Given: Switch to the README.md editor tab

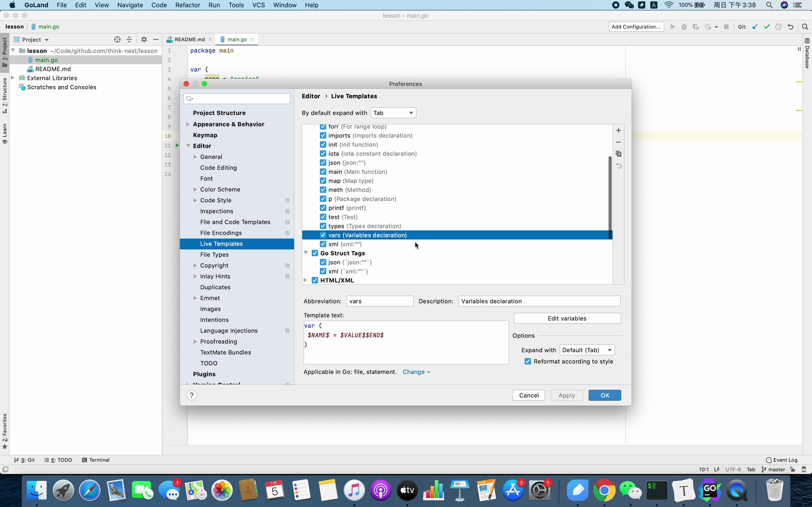Looking at the screenshot, I should point(189,40).
